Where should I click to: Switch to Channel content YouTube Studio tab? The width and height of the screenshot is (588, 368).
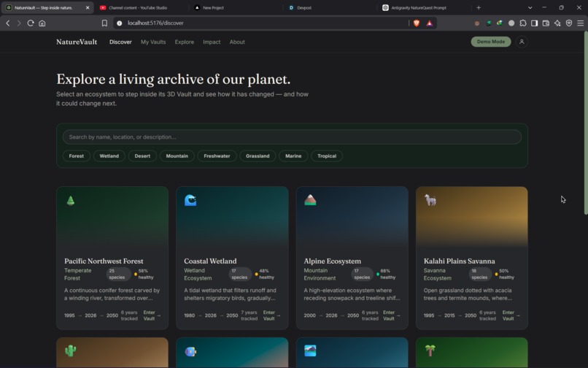[142, 7]
